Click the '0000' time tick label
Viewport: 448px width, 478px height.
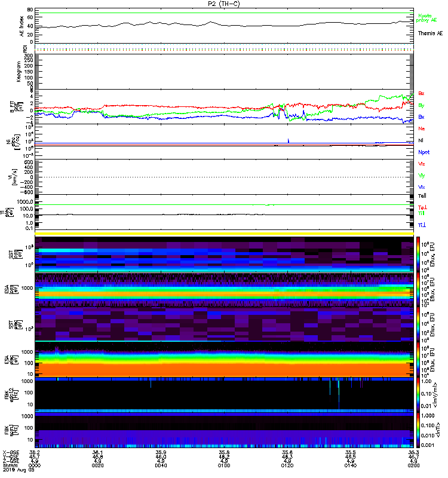coord(35,465)
